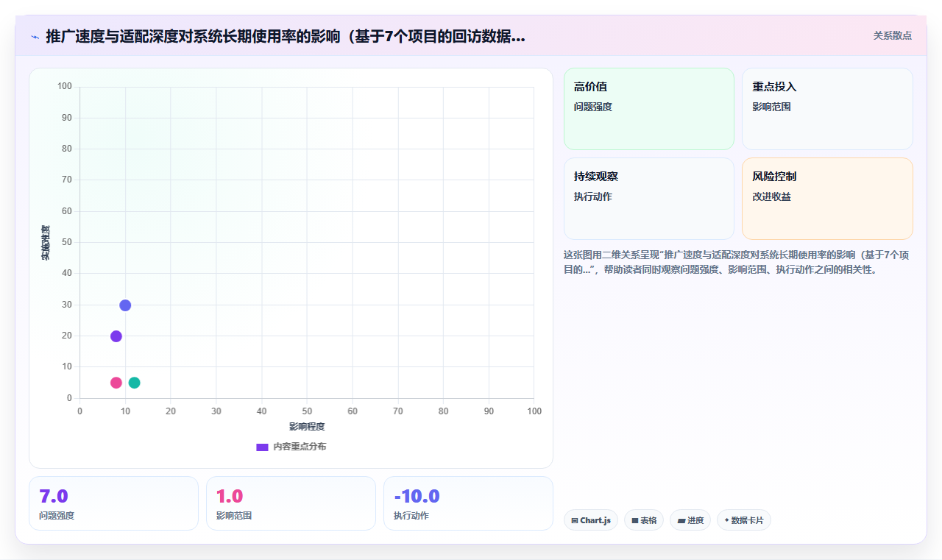Click 影响范围 text in 重点投入 card

coord(771,107)
